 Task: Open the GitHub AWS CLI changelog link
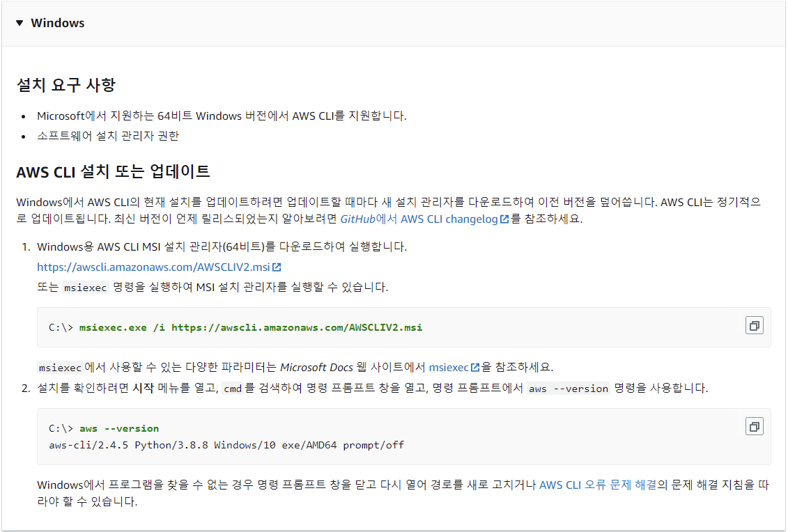coord(419,219)
